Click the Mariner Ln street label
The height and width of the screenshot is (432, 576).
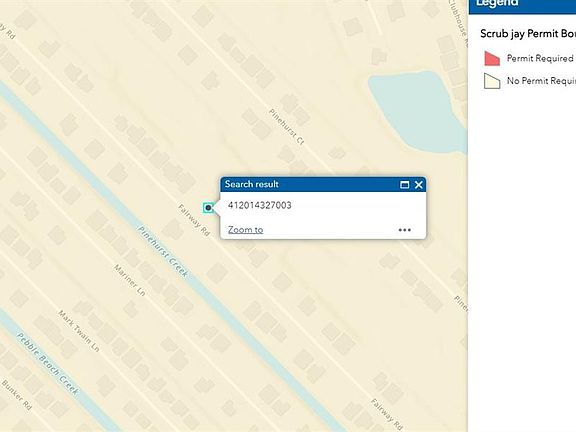(129, 280)
